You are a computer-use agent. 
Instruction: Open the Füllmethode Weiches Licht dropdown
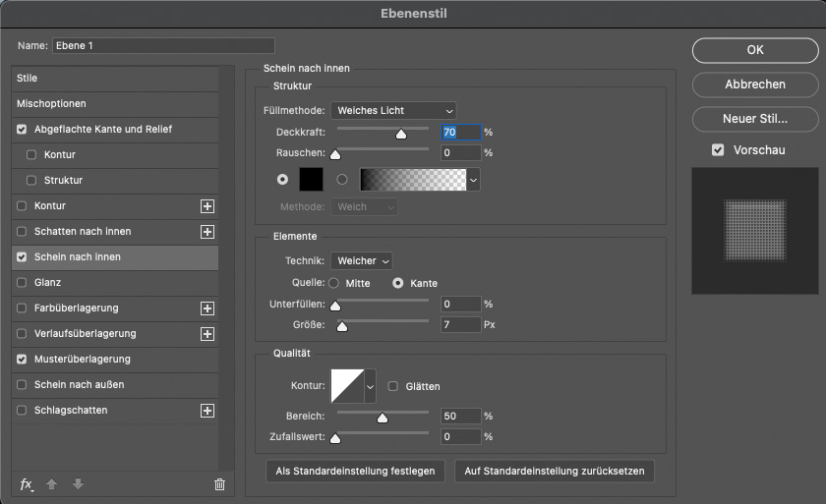click(393, 110)
